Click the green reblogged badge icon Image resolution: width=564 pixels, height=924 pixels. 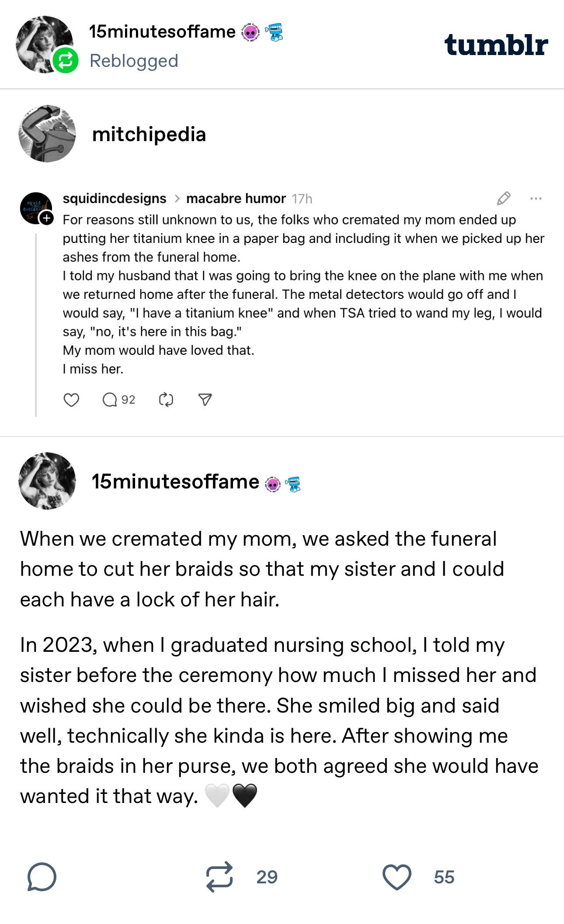(66, 60)
